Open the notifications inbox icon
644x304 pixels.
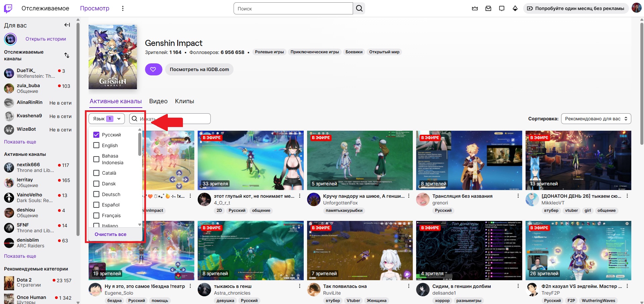tap(488, 8)
